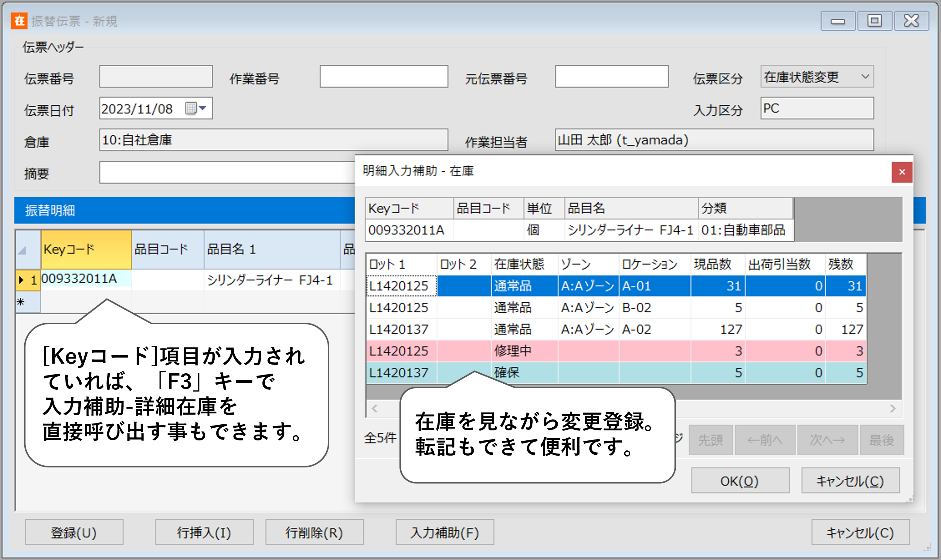Click the ゾーン column header
Screen dimensions: 941x560
(588, 264)
